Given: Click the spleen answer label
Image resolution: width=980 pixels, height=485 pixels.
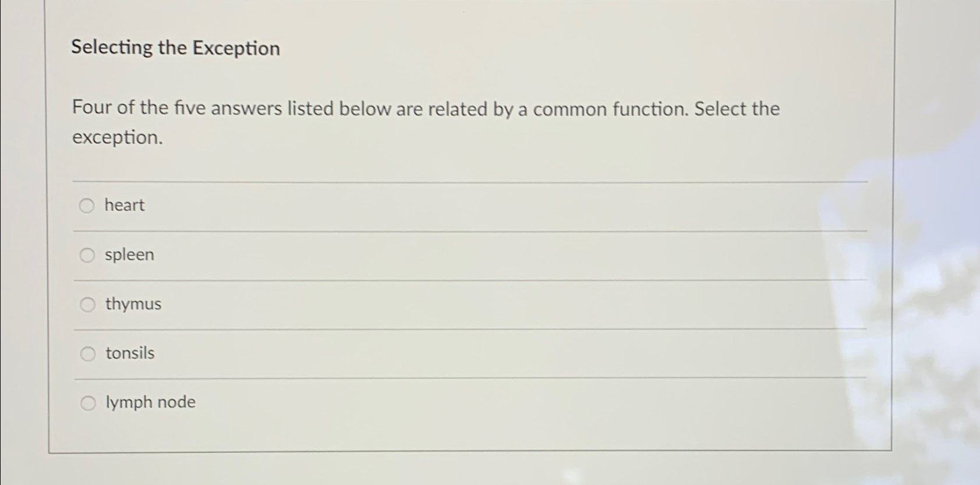Looking at the screenshot, I should click(x=129, y=254).
